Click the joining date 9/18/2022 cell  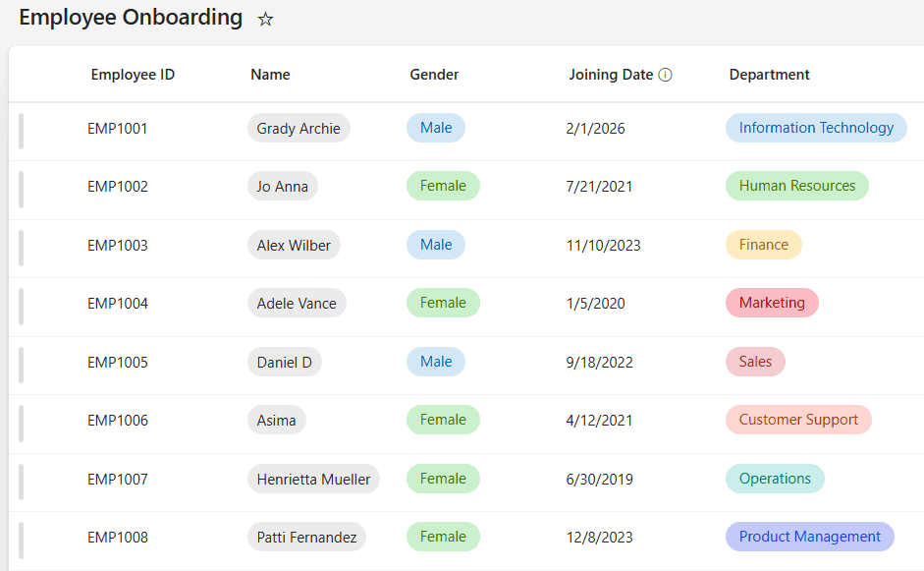coord(599,363)
